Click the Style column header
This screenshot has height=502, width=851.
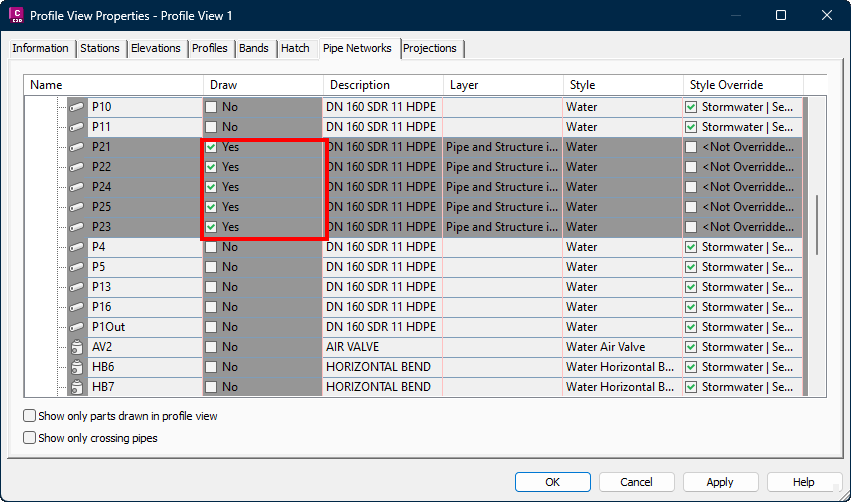[623, 85]
